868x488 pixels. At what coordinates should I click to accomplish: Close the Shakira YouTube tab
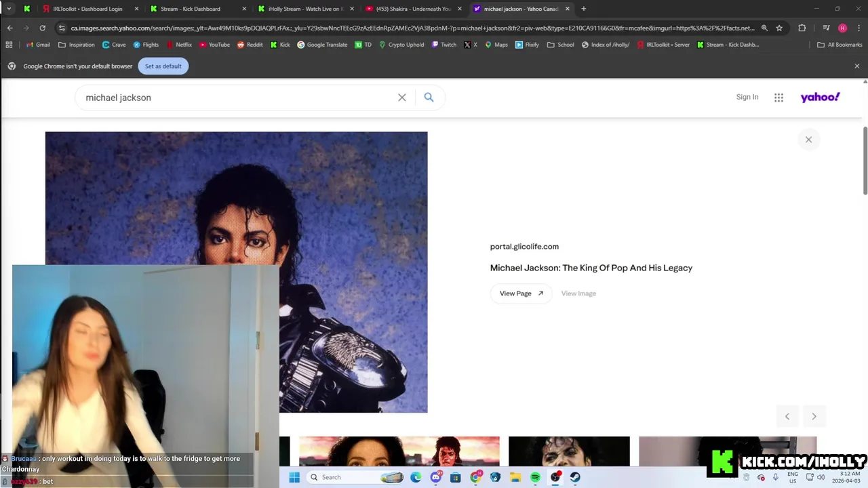coord(460,9)
